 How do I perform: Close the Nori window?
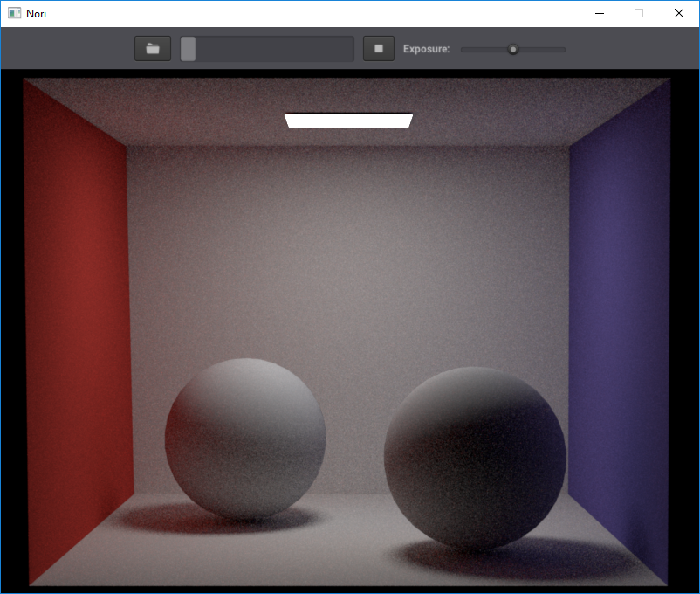[678, 13]
